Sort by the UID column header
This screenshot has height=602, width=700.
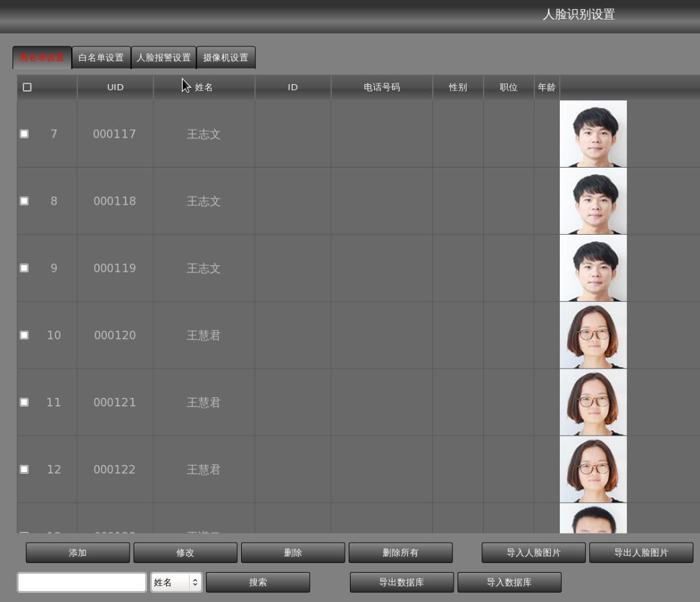coord(115,88)
